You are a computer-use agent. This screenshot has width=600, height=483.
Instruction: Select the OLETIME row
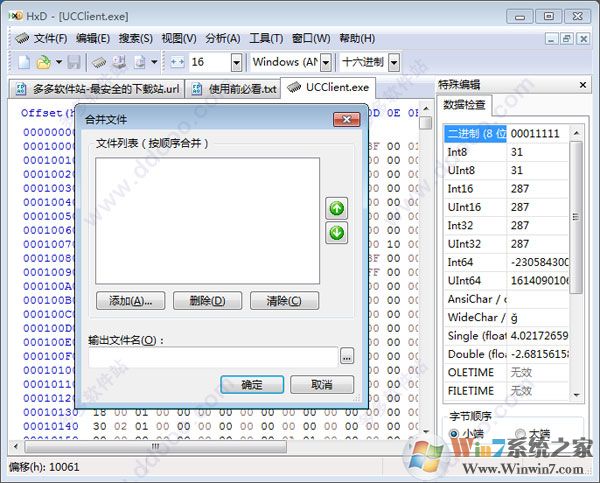tap(506, 372)
